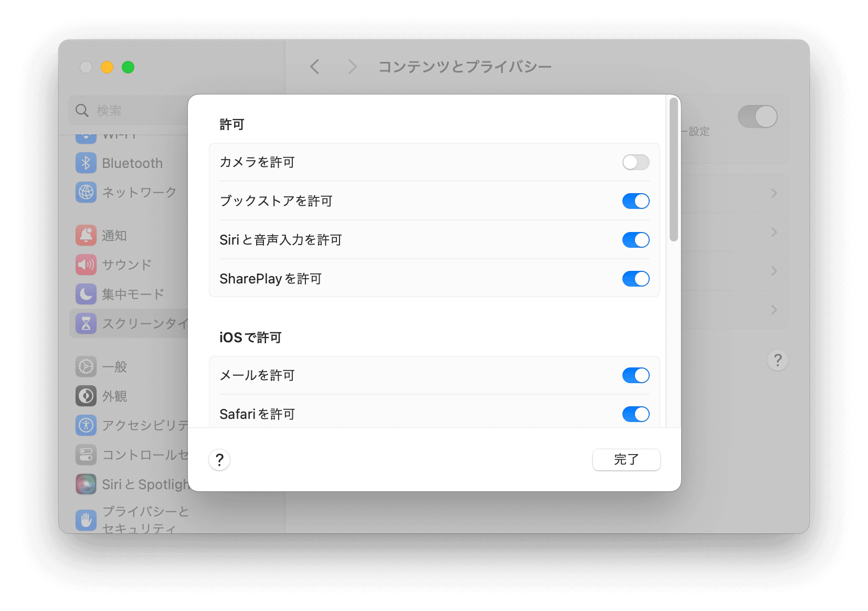
Task: Select the スクリーンタイム hourglass icon
Action: click(x=86, y=323)
